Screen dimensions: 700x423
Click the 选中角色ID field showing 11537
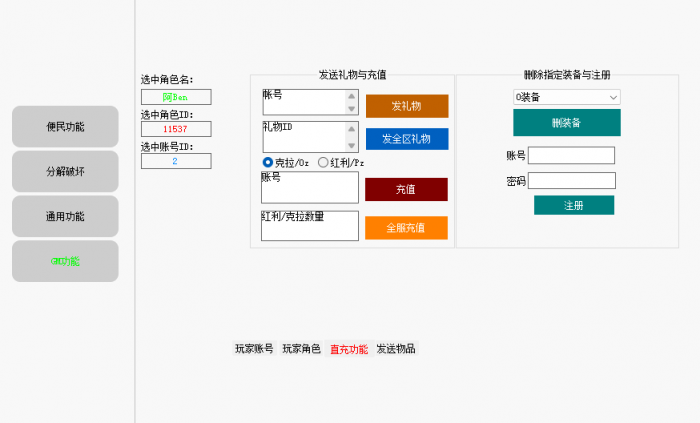point(176,129)
